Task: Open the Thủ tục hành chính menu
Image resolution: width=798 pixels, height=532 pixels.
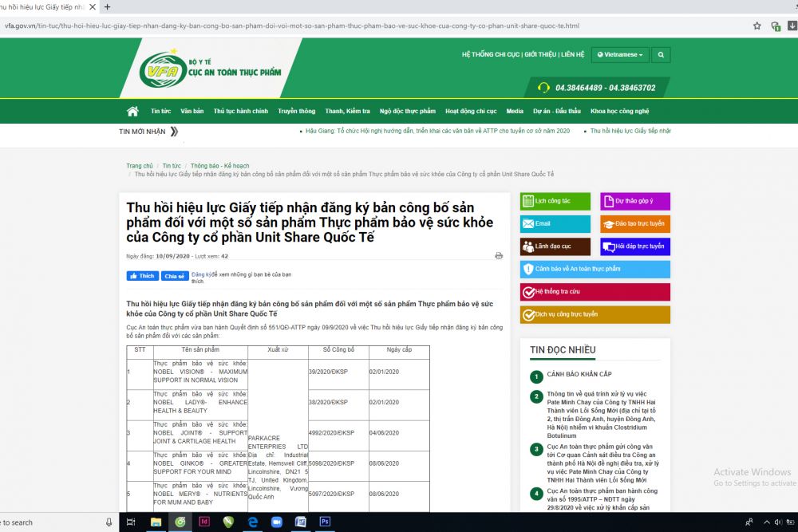Action: pos(241,112)
